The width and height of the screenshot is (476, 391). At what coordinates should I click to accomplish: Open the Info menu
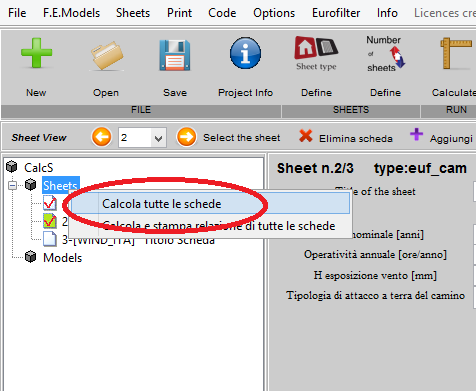click(x=387, y=13)
